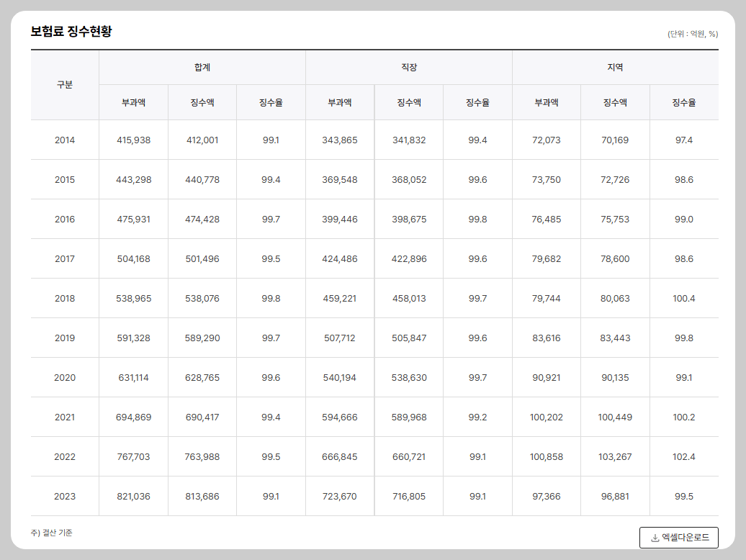Select the 2019 year row label
The height and width of the screenshot is (560, 746).
tap(65, 338)
